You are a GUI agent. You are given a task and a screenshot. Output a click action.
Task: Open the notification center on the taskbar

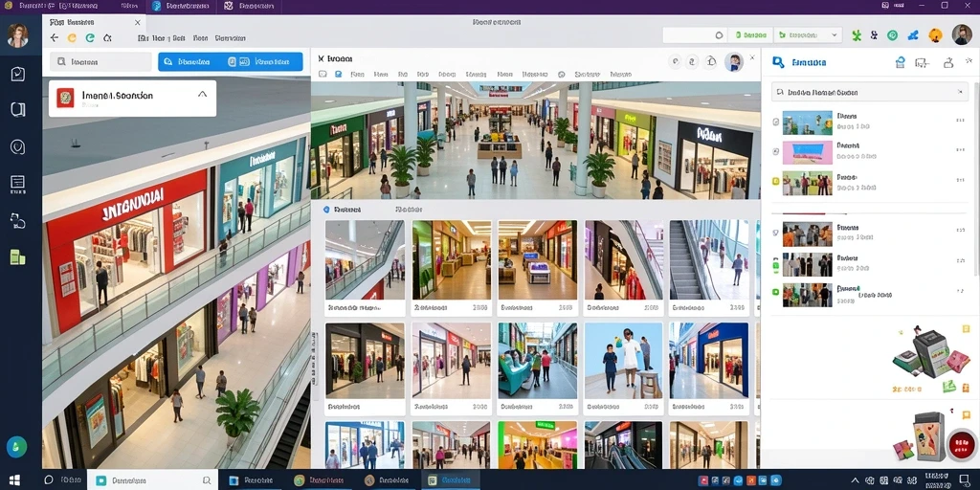click(963, 480)
